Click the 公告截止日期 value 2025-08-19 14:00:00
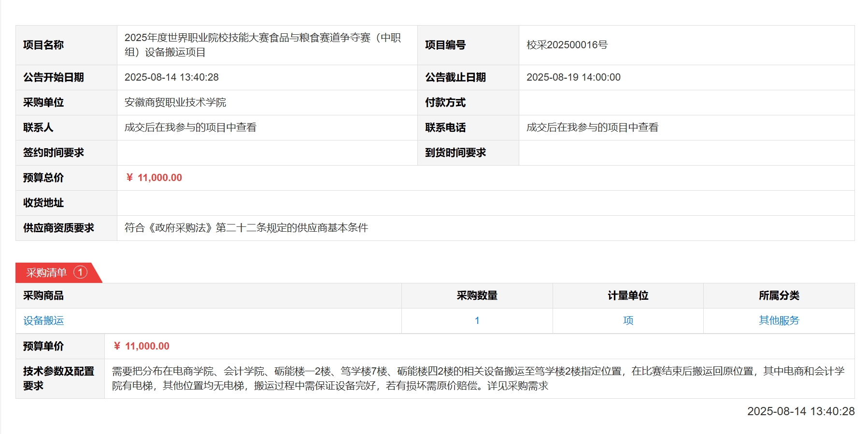Viewport: 868px width, 434px height. 573,77
